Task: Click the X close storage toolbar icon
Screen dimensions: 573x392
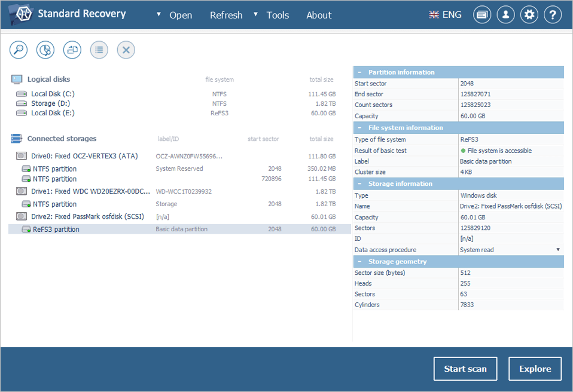Action: 126,50
